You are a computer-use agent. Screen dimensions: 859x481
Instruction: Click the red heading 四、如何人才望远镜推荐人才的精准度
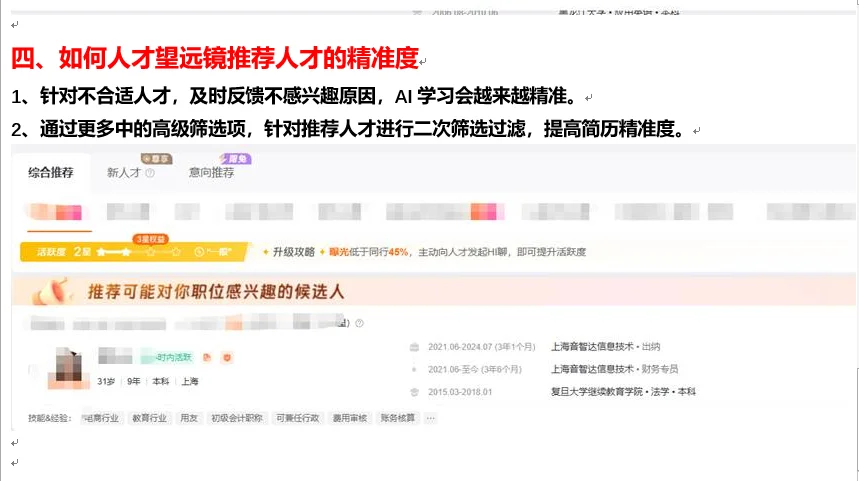pos(215,58)
